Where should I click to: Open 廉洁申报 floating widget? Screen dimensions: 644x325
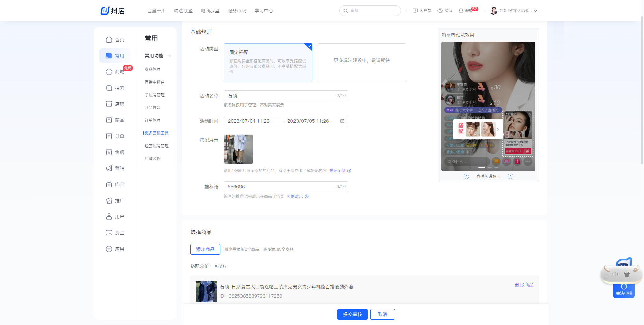tap(624, 290)
